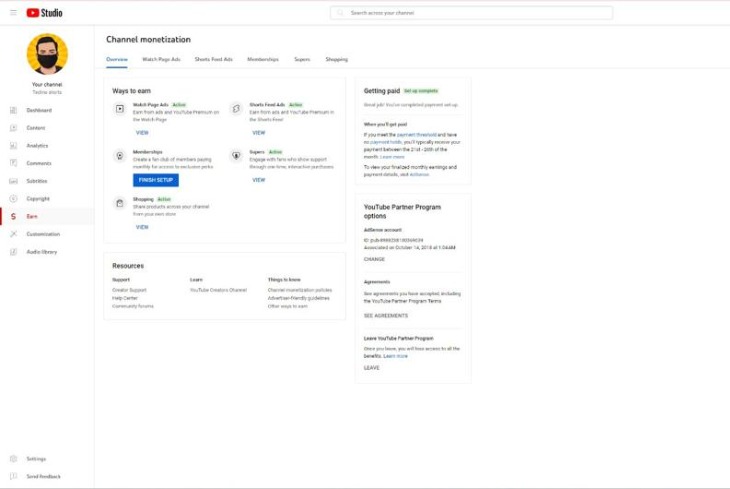Select Analytics label in the sidebar

coord(37,146)
